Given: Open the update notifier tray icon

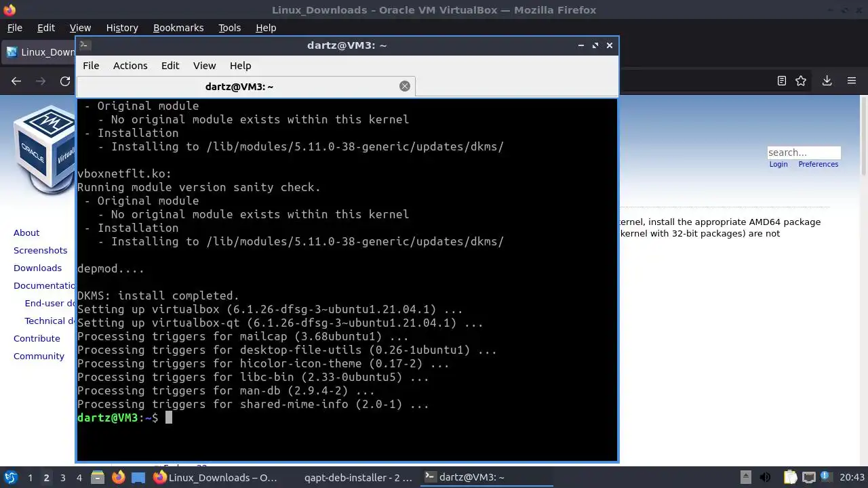Looking at the screenshot, I should tap(827, 477).
